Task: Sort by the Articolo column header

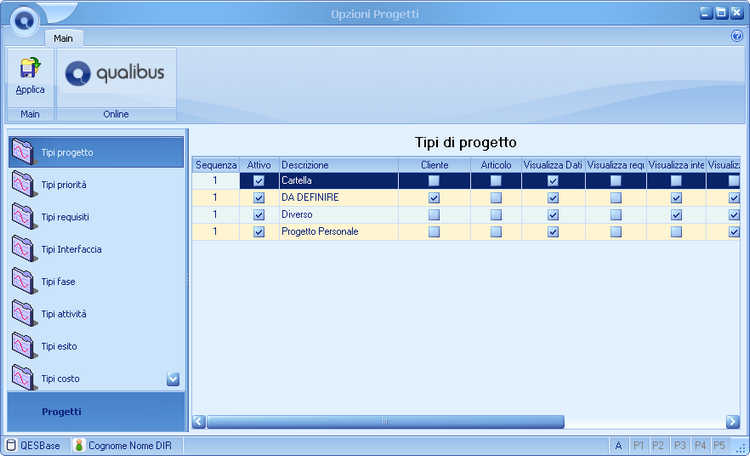Action: coord(496,165)
